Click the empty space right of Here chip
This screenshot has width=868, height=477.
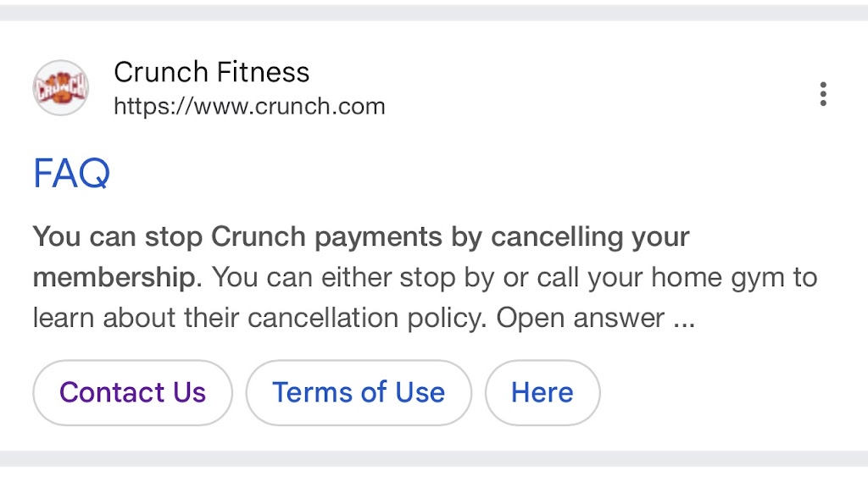[x=729, y=392]
